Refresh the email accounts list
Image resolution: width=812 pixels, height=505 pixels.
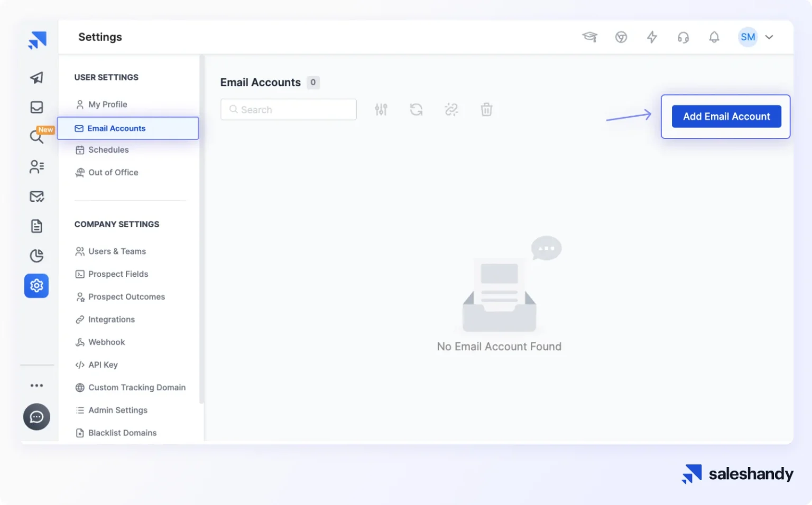[416, 109]
